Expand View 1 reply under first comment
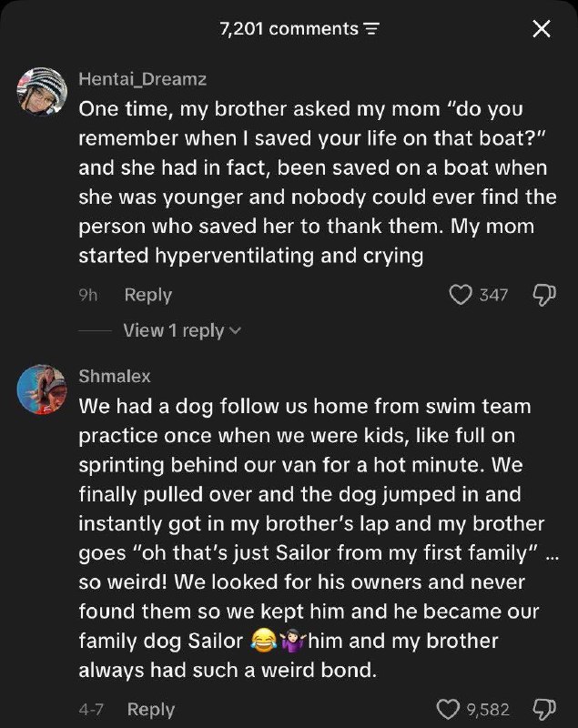The image size is (578, 728). point(182,331)
